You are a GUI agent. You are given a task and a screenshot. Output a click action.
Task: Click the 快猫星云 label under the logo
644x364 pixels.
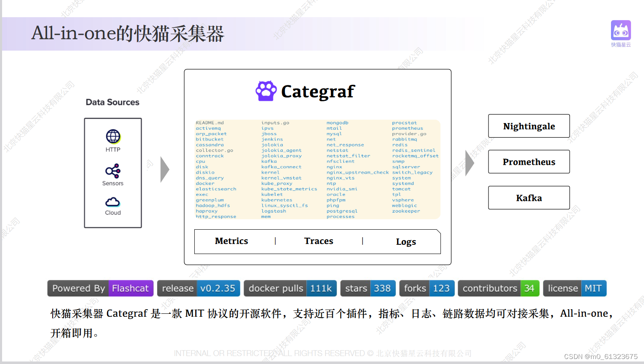pyautogui.click(x=621, y=45)
